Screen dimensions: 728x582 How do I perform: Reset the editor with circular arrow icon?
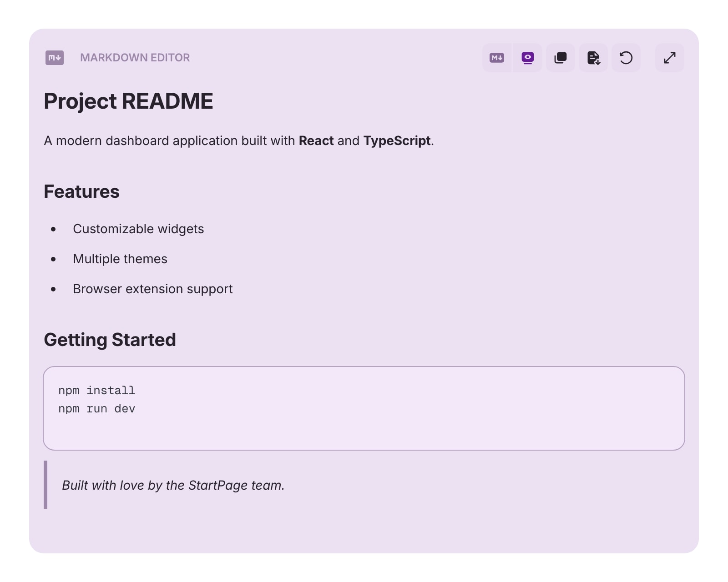[x=626, y=58]
